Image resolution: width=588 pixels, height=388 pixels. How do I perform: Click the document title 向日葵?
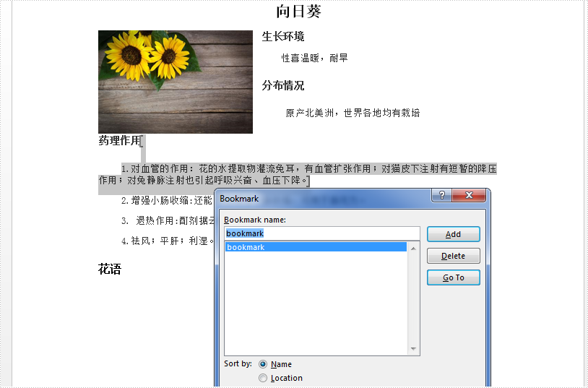point(298,12)
